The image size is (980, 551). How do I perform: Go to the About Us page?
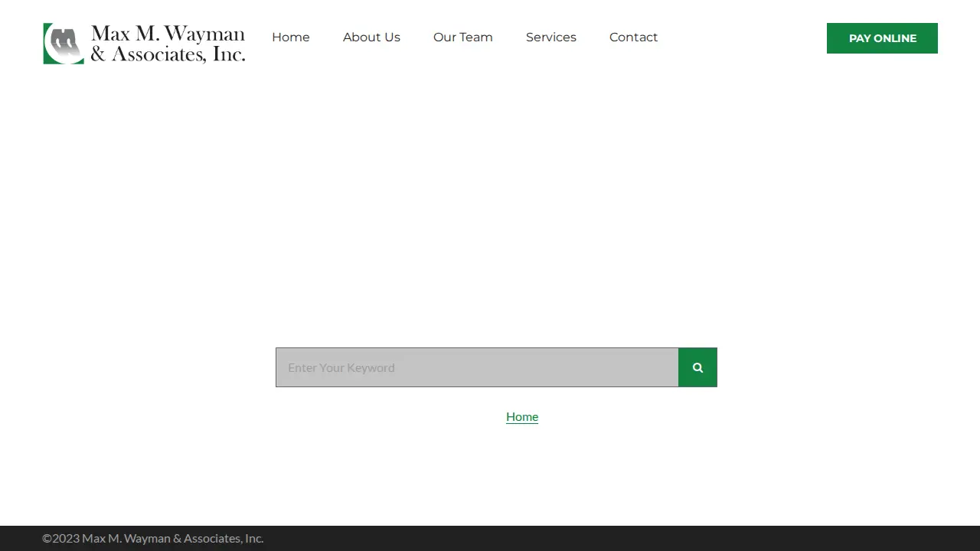tap(371, 37)
